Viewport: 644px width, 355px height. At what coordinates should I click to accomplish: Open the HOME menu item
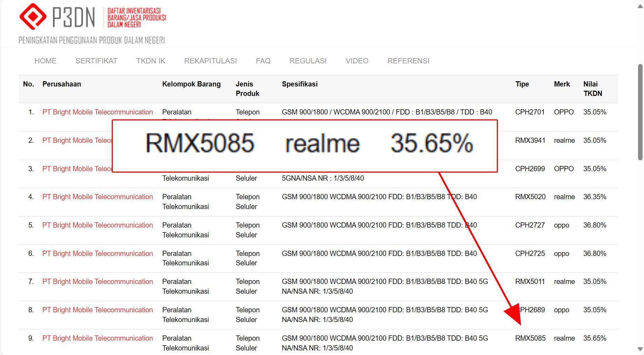click(x=45, y=61)
